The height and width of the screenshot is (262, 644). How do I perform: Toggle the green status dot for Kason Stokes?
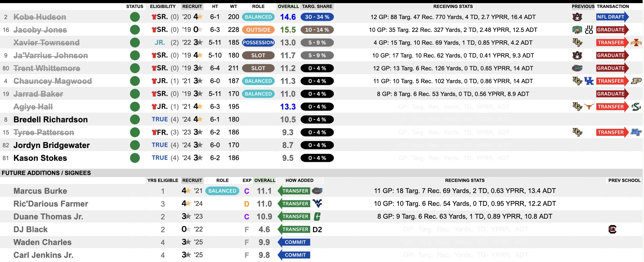[135, 158]
